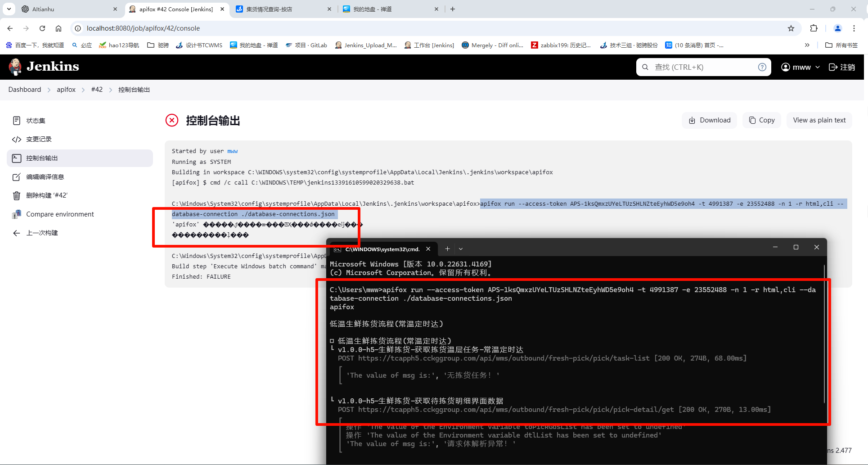The image size is (868, 465).
Task: Add a new tab in the cmd window
Action: click(447, 249)
